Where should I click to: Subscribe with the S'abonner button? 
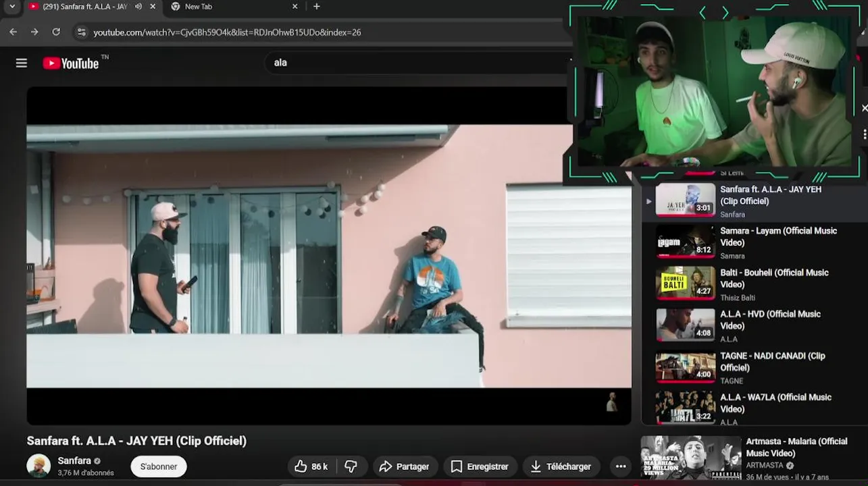(159, 466)
